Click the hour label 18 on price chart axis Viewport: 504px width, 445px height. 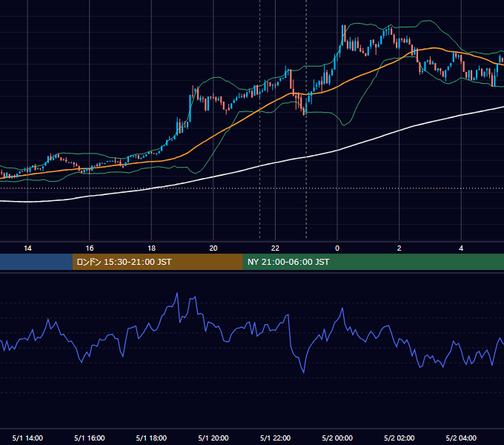coord(151,248)
